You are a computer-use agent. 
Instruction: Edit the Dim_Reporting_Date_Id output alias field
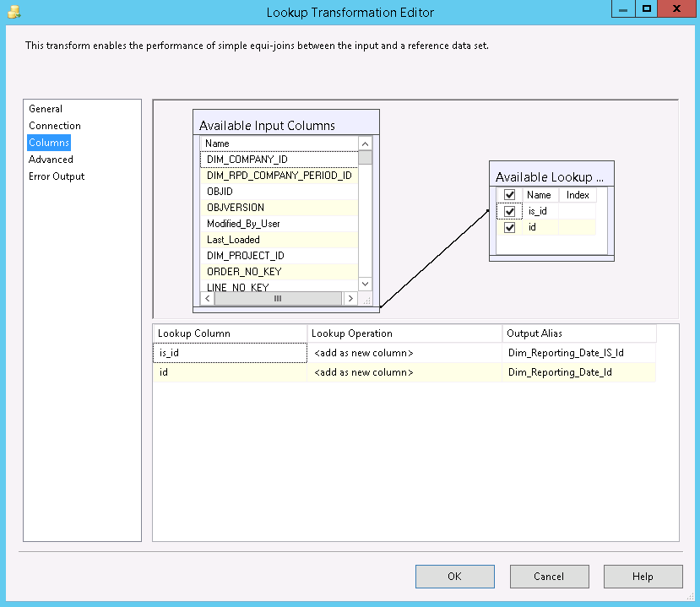coord(578,372)
